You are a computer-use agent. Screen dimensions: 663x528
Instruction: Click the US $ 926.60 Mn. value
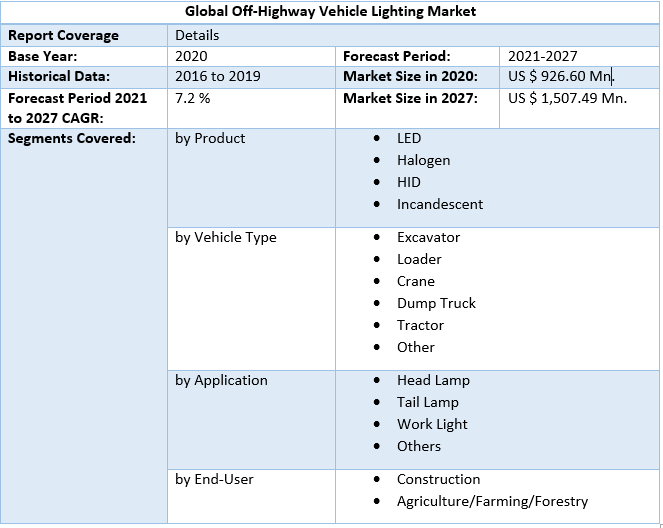pyautogui.click(x=560, y=76)
